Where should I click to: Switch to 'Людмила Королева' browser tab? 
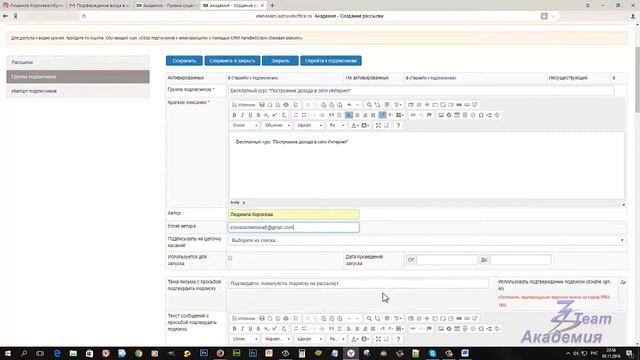[33, 5]
